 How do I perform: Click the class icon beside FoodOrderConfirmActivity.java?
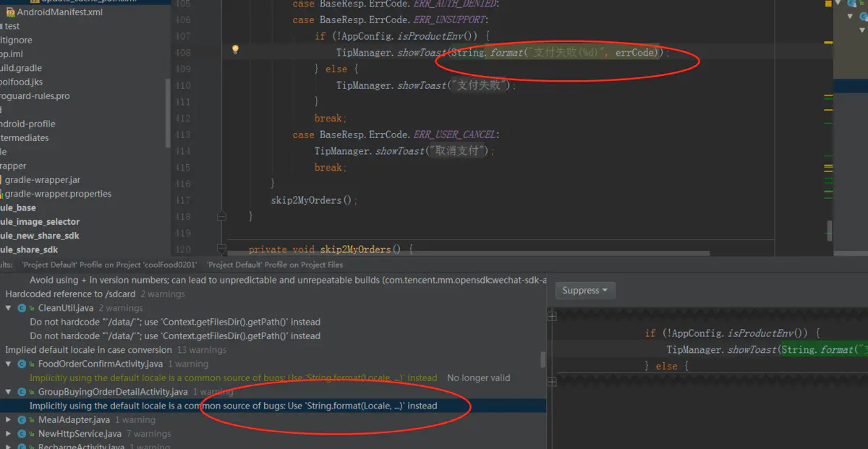coord(22,364)
